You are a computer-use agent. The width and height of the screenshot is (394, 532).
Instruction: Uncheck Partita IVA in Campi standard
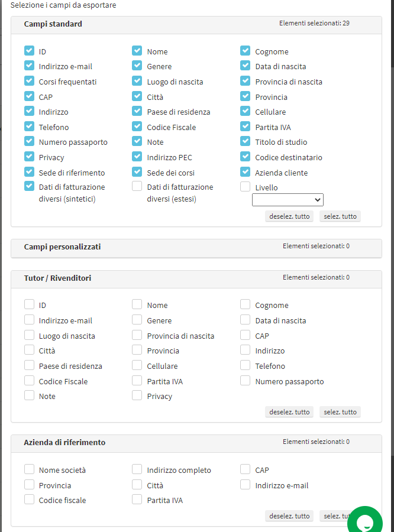coord(245,126)
